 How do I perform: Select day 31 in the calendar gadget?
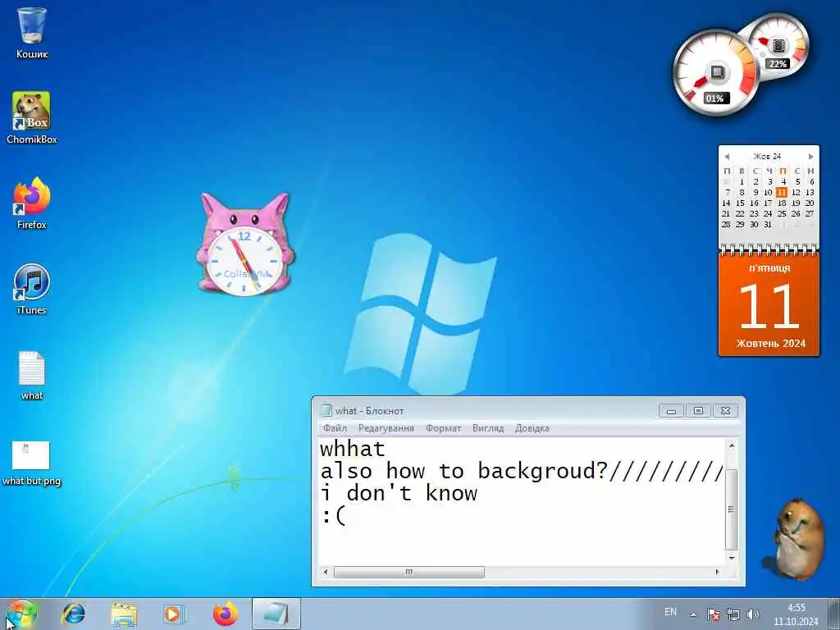pos(768,225)
